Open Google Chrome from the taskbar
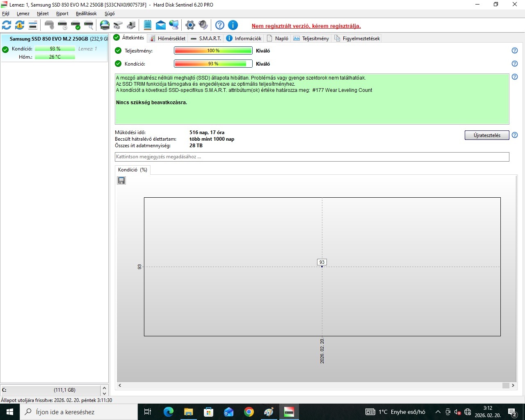The width and height of the screenshot is (525, 420). (249, 412)
